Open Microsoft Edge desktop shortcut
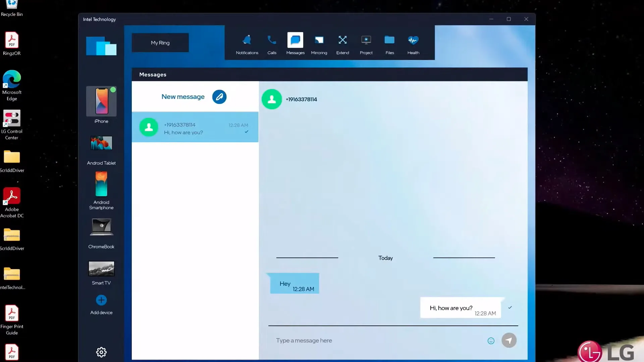 click(x=12, y=86)
